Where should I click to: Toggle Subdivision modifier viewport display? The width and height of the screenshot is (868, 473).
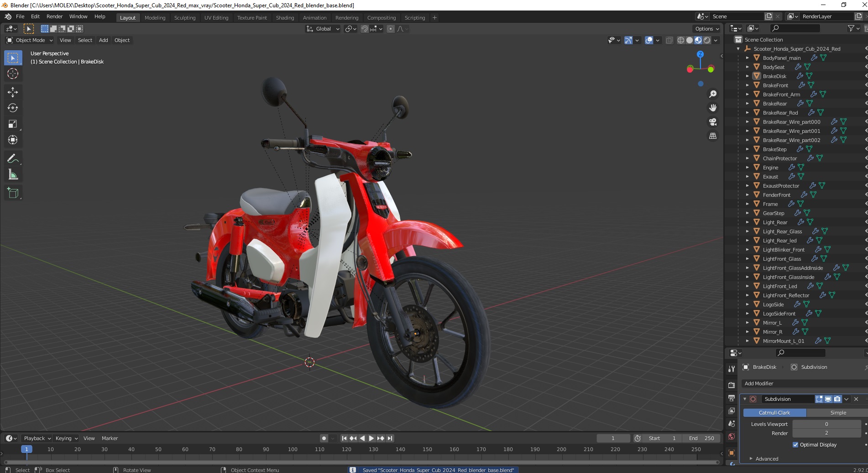[x=828, y=399]
